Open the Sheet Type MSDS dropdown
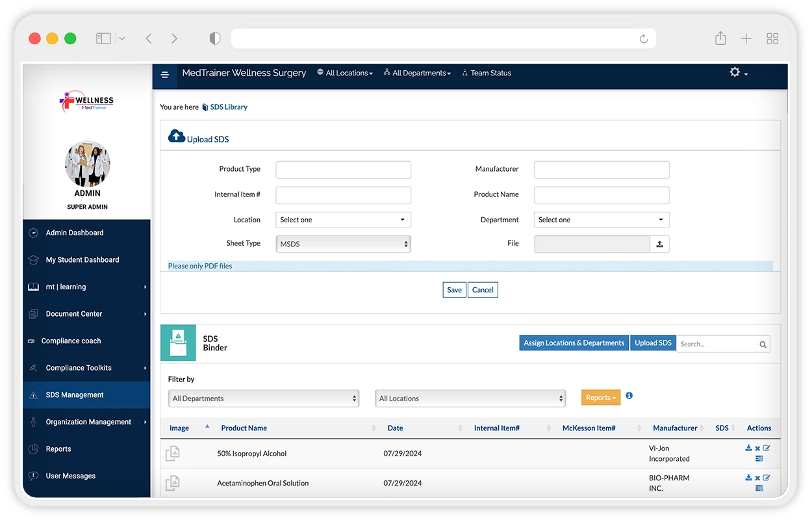The height and width of the screenshot is (520, 812). 343,244
